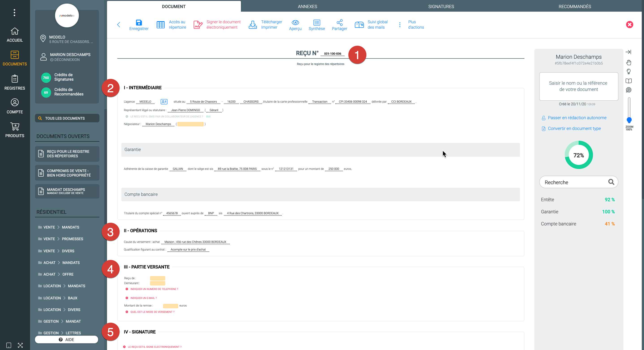Switch to the Signatures tab
Image resolution: width=644 pixels, height=350 pixels.
click(x=441, y=6)
